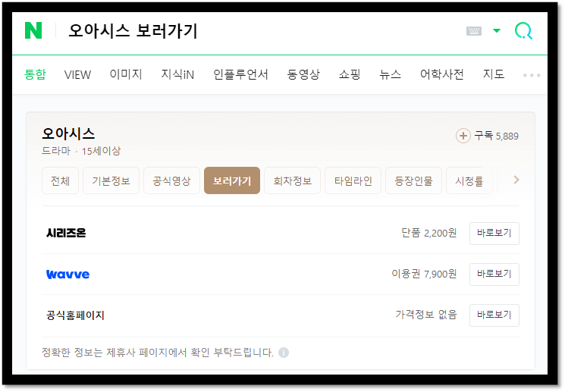Viewport: 565px width, 392px height.
Task: Open the 시청률 chip
Action: tap(469, 180)
